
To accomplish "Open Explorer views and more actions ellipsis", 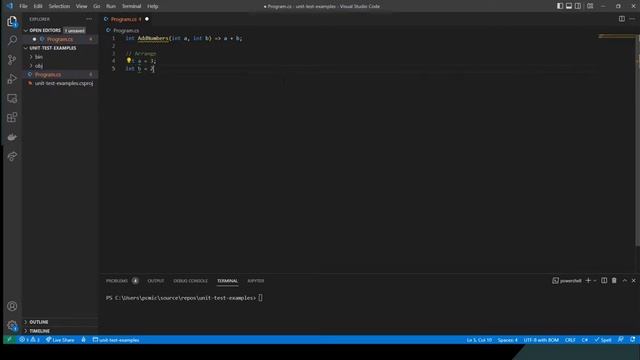I will (x=89, y=19).
